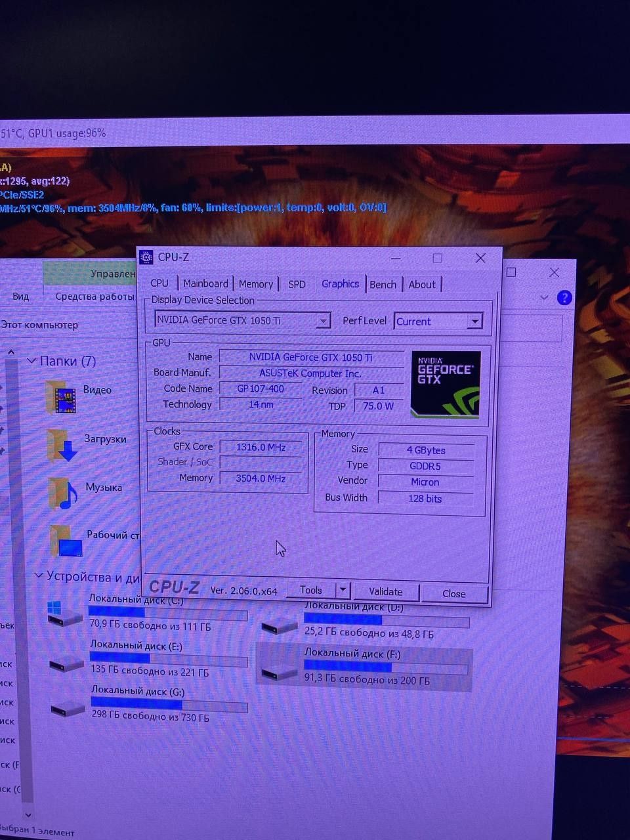Open the Загрузки folder icon
630x840 pixels.
point(63,445)
